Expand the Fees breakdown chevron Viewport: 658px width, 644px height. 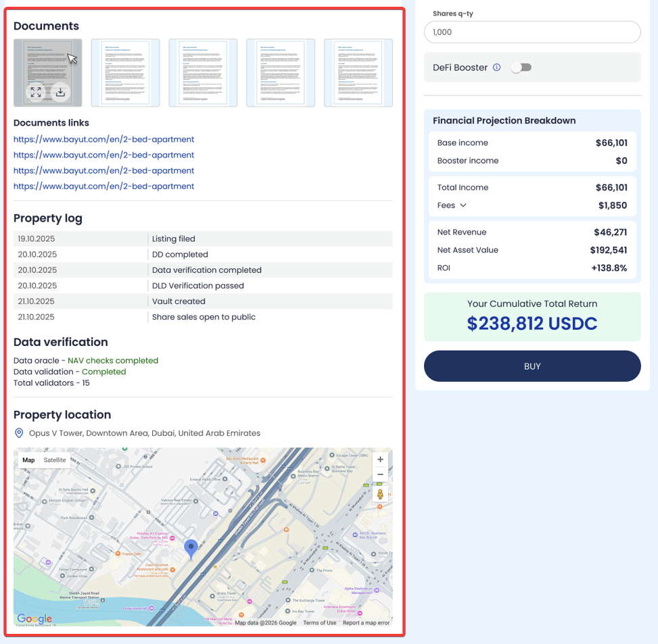point(463,205)
